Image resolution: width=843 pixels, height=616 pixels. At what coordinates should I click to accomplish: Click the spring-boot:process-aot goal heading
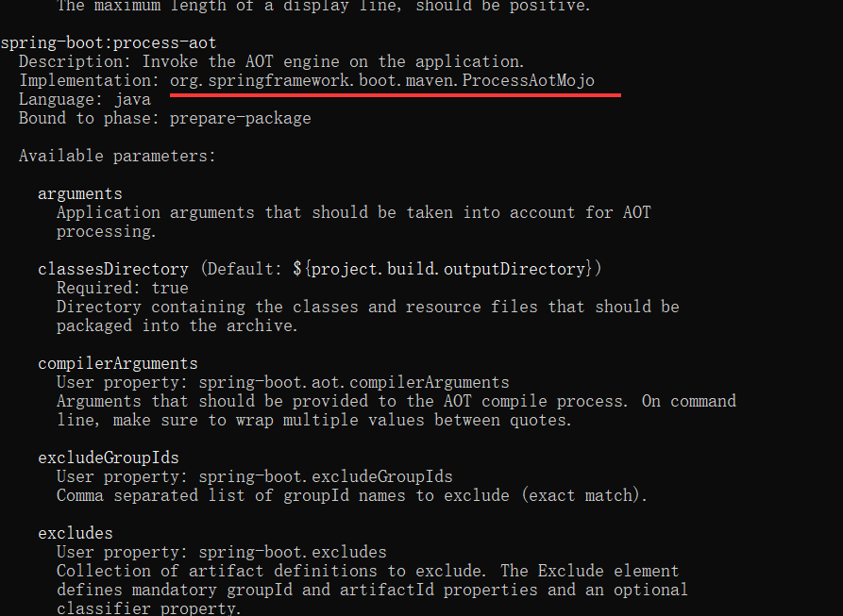(x=109, y=43)
